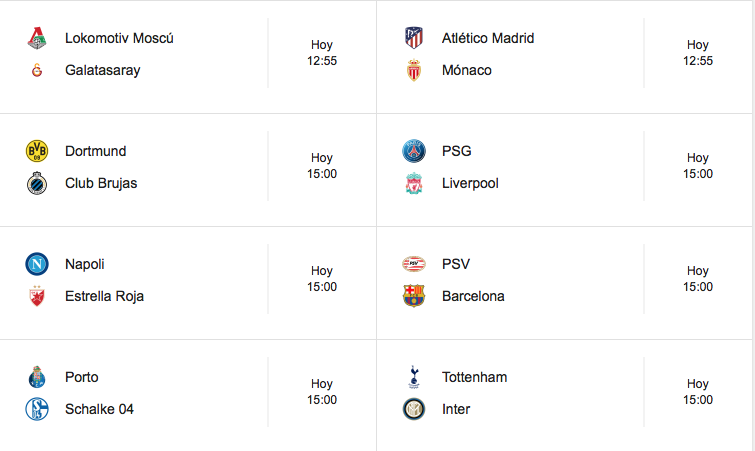This screenshot has height=451, width=755.
Task: Click the Porto club crest
Action: (37, 377)
